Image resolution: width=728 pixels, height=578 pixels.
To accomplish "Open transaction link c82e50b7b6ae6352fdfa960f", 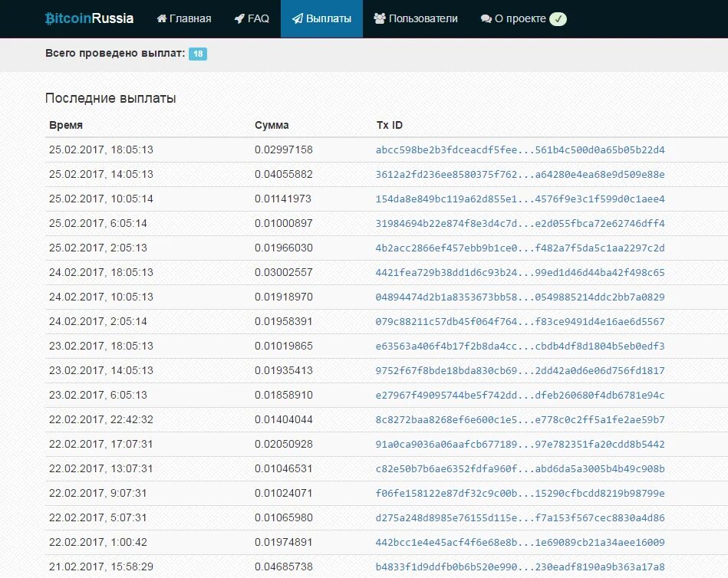I will (x=520, y=469).
